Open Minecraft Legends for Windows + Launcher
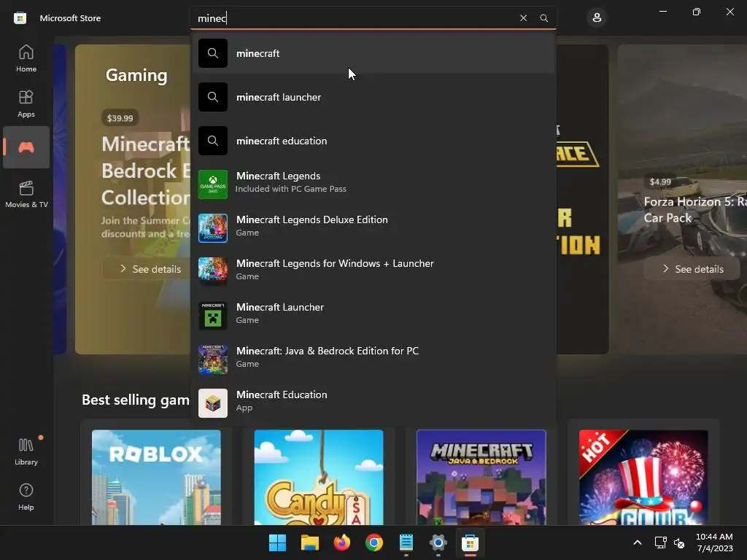 (373, 272)
